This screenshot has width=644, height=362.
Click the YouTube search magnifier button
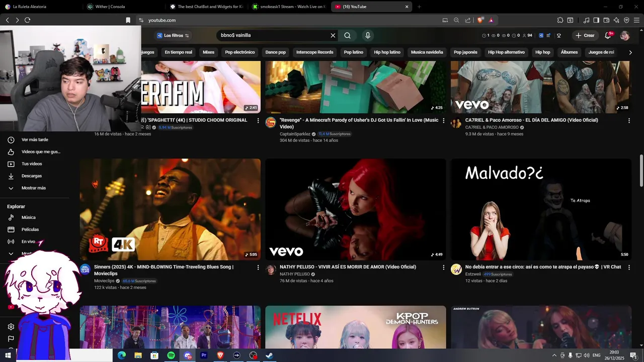tap(347, 35)
